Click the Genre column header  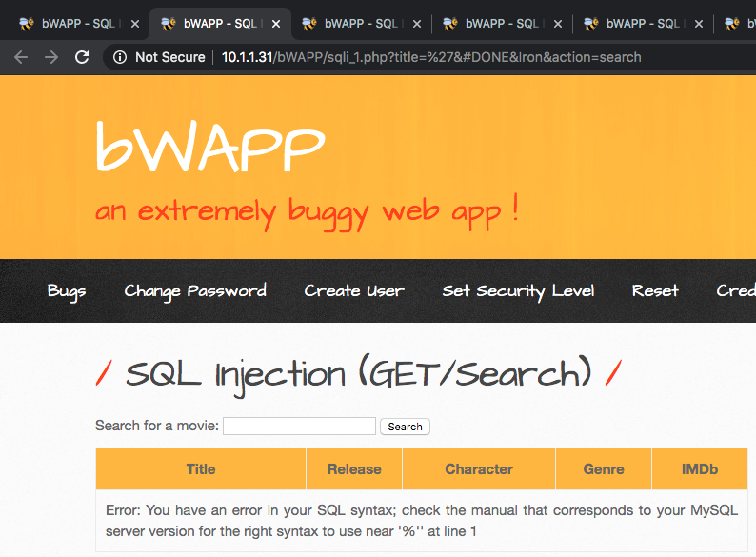[604, 469]
